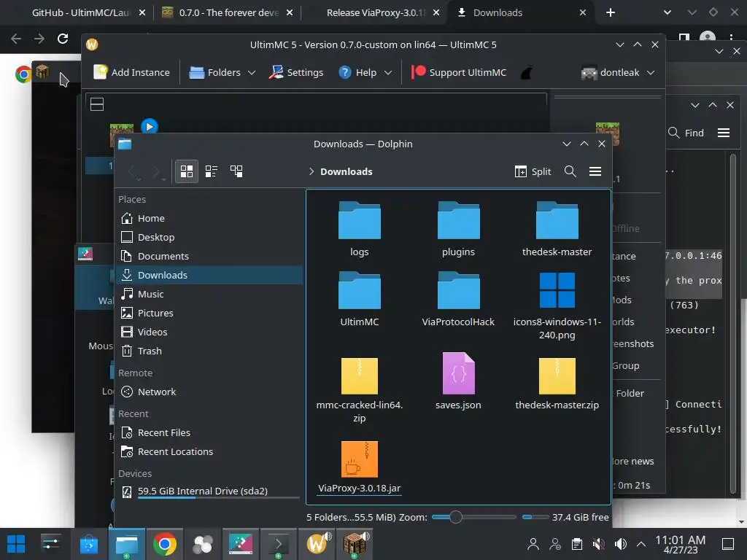Switch Dolphin to Compact view mode

pos(212,171)
